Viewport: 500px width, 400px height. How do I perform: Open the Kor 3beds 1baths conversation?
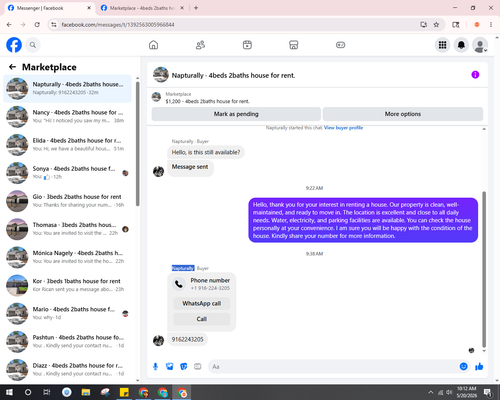pos(67,285)
